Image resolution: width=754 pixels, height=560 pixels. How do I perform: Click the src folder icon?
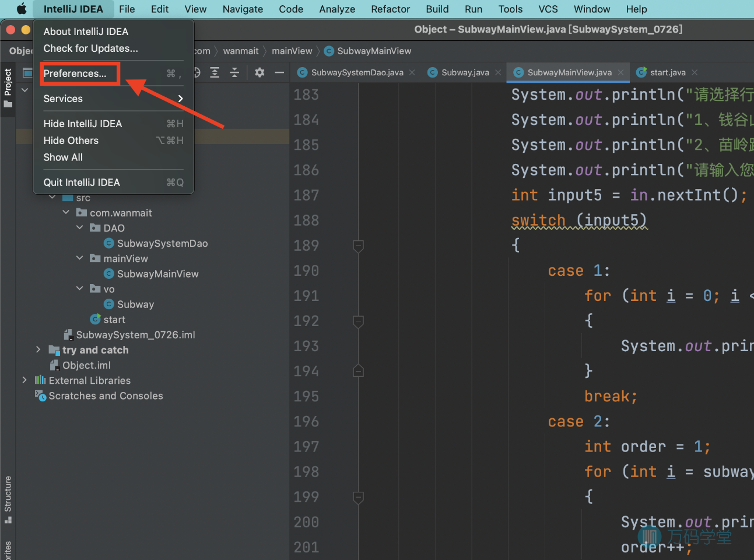[68, 198]
